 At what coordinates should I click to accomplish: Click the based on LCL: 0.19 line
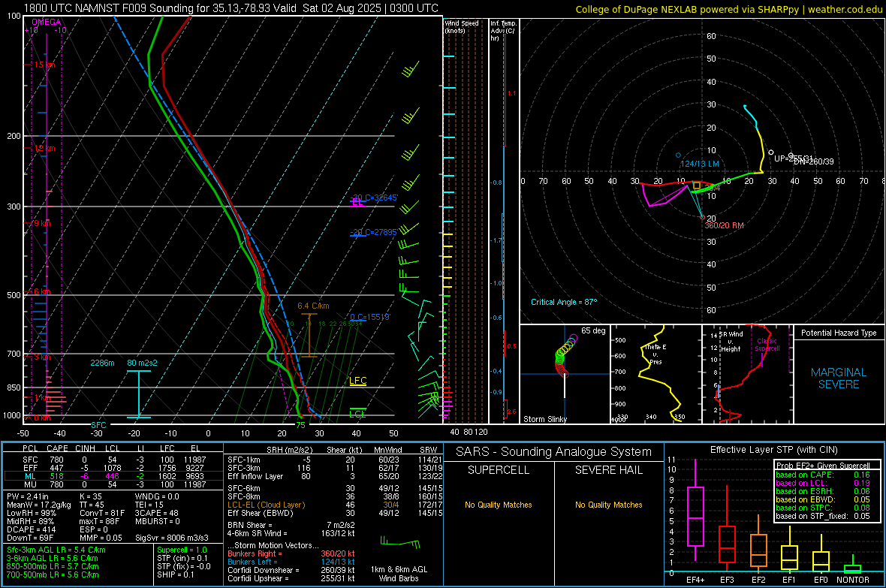823,483
